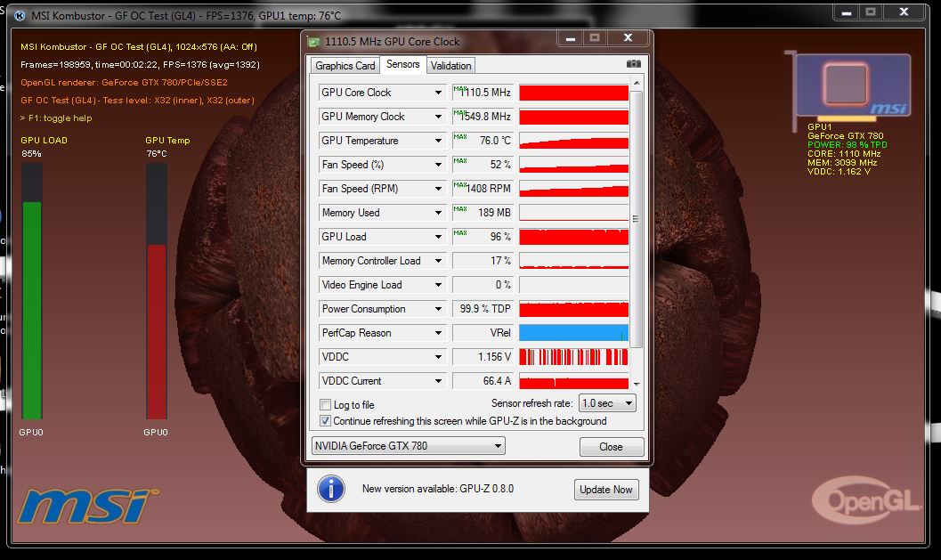Click the Close button in GPU-Z

[611, 447]
